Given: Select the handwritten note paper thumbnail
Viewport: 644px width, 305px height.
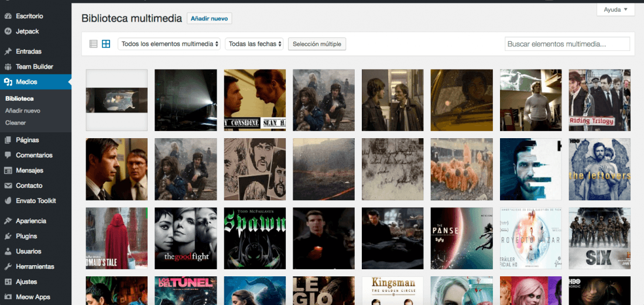Looking at the screenshot, I should point(393,169).
